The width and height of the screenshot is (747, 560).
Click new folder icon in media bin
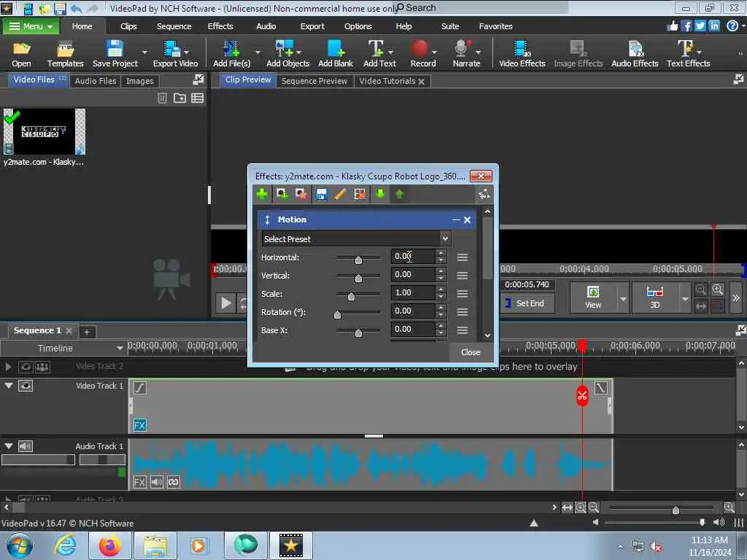tap(179, 98)
